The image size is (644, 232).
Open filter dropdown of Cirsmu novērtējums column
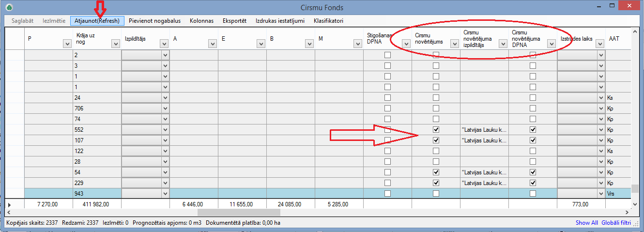coord(455,44)
